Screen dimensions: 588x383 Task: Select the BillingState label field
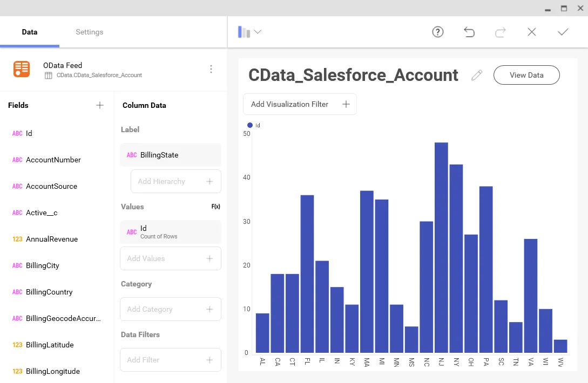pos(170,155)
